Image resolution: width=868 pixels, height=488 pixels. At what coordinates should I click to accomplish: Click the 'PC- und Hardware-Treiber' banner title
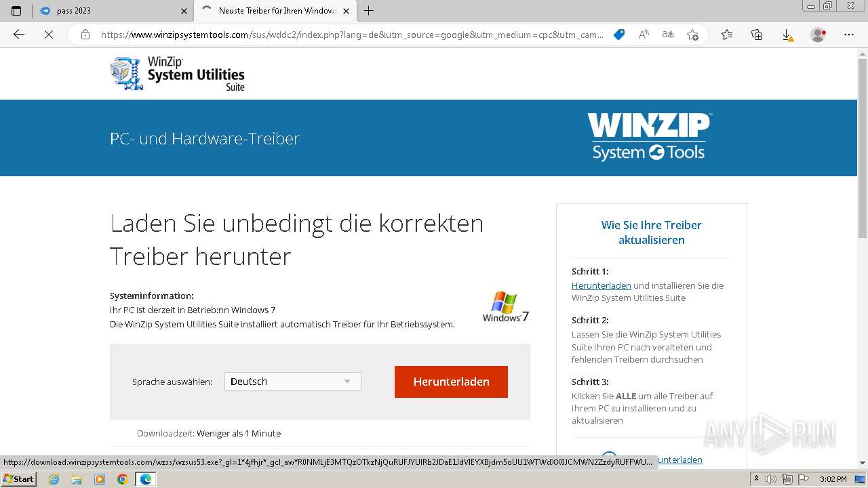[x=205, y=138]
